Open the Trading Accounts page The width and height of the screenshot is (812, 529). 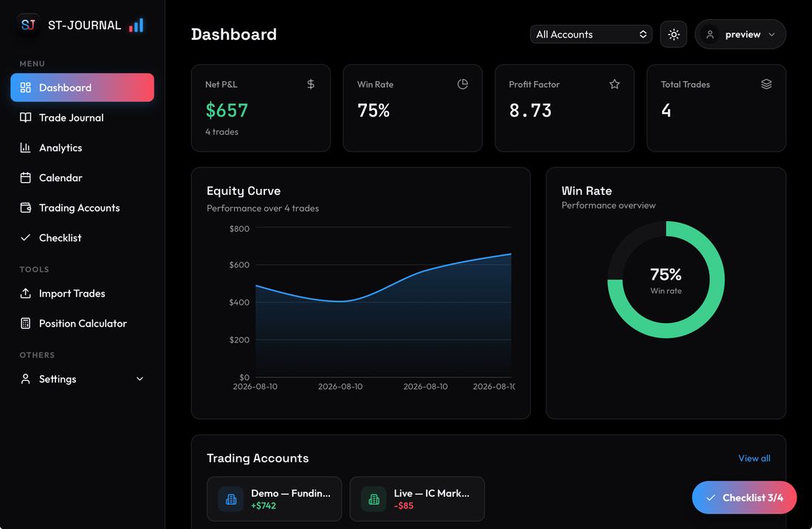pos(83,207)
